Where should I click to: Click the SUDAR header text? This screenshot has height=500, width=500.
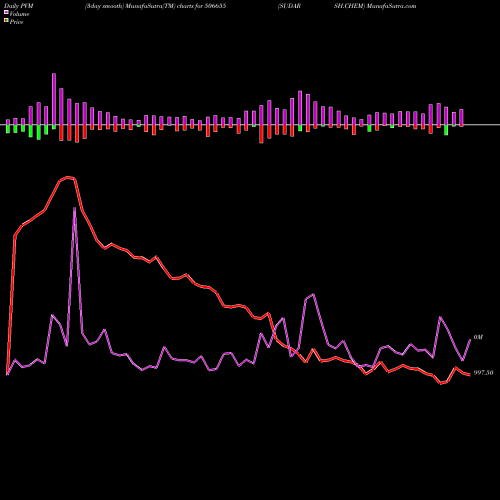tap(289, 6)
